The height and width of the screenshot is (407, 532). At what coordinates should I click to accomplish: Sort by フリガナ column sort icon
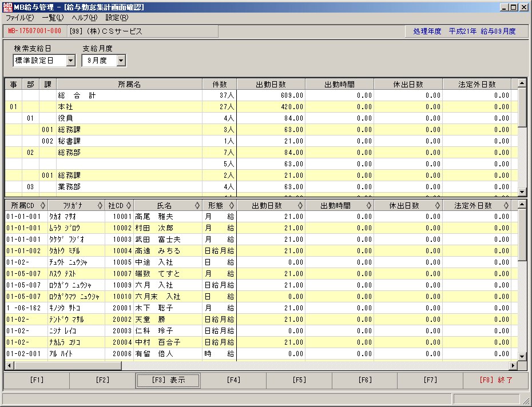click(100, 206)
